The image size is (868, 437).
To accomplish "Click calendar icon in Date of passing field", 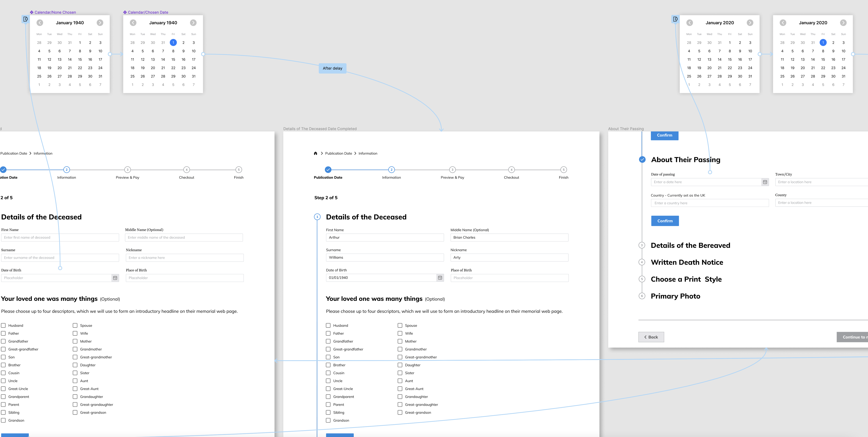I will pyautogui.click(x=765, y=182).
